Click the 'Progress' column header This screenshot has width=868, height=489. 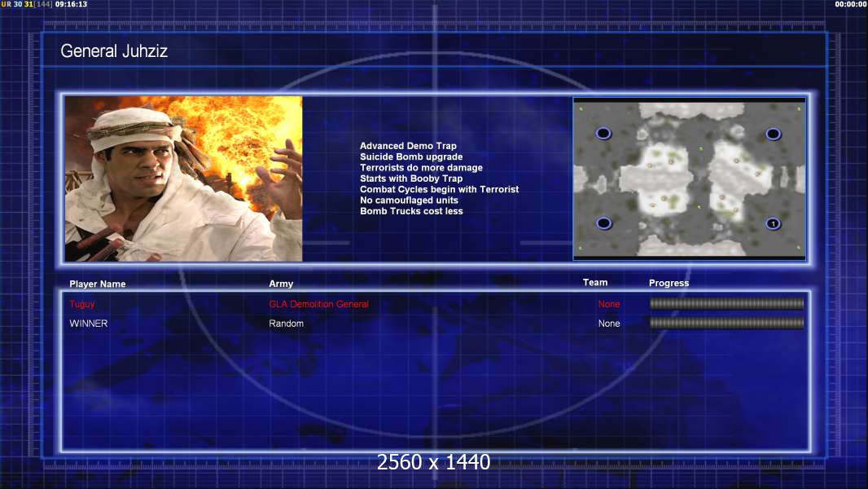pyautogui.click(x=669, y=283)
